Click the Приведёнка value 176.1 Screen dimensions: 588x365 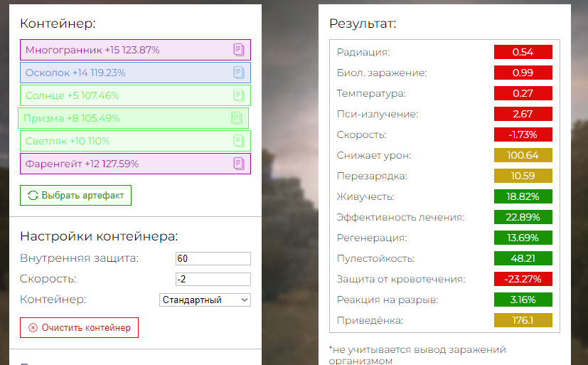(x=523, y=320)
